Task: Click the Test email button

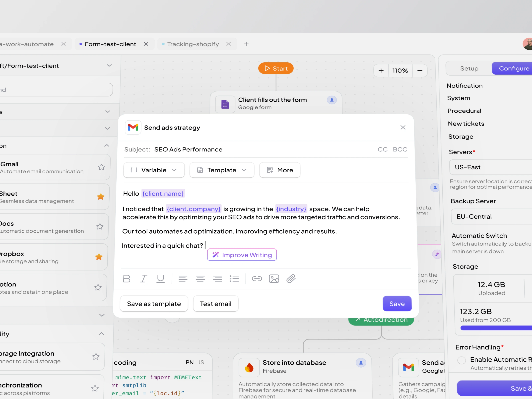Action: 216,304
